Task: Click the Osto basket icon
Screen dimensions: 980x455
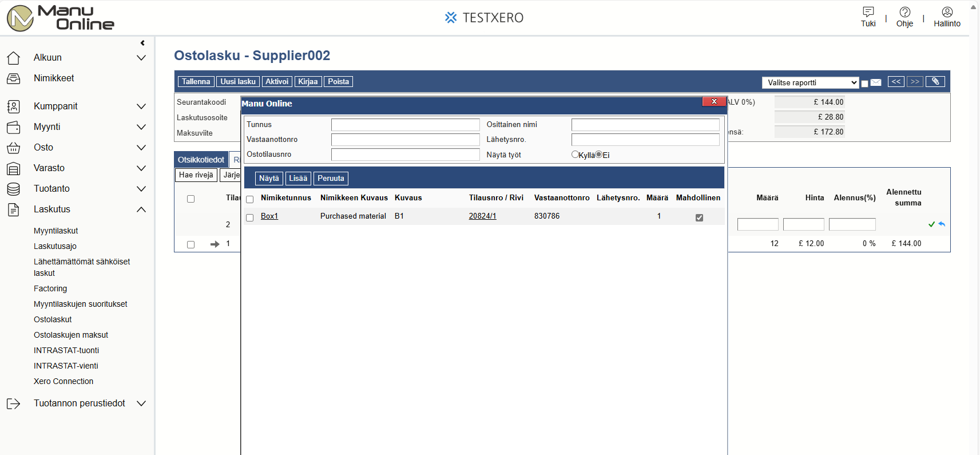Action: pyautogui.click(x=13, y=148)
